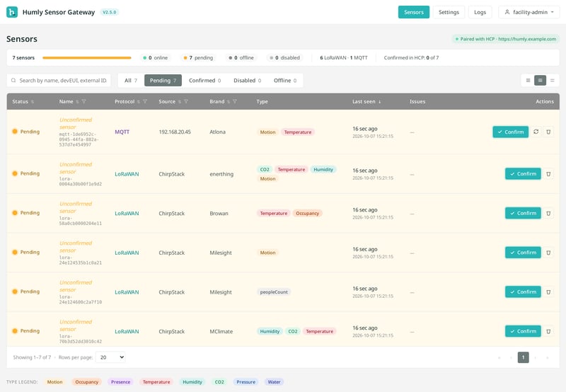Confirm the Browan sensor
Screen dimensions: 566x392
pos(523,213)
